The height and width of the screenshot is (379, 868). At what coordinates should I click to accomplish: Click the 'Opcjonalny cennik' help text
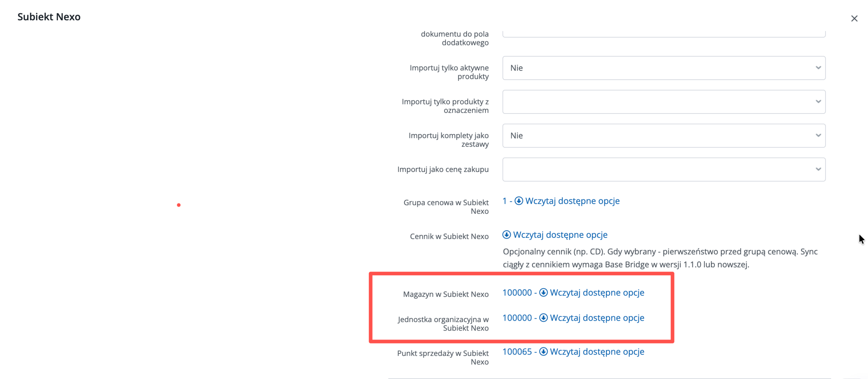click(660, 258)
